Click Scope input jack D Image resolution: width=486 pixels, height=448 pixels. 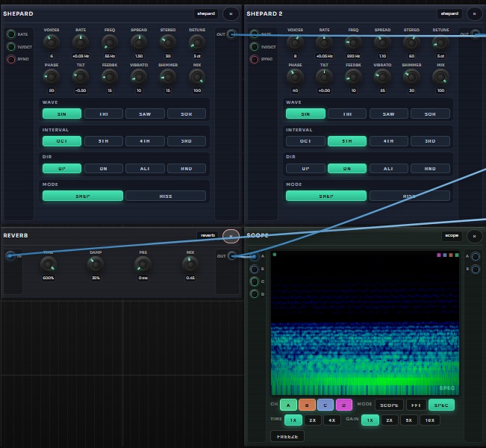[x=254, y=294]
